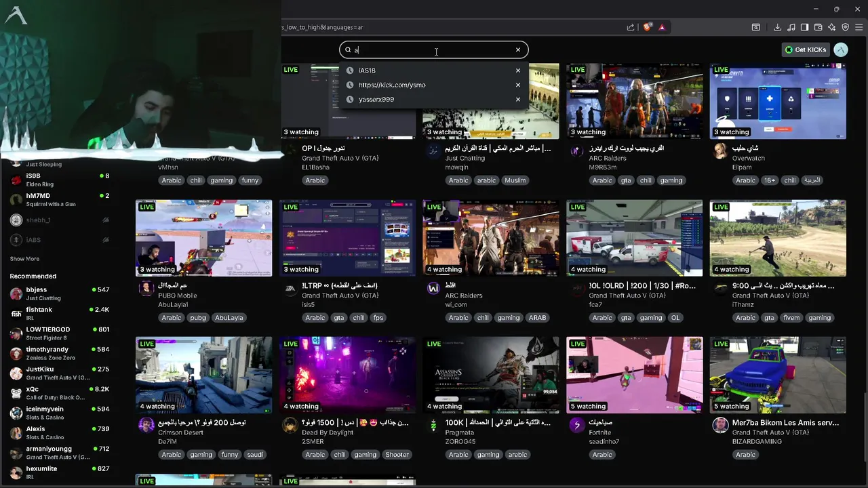Select the iAS18 search suggestion
868x488 pixels.
pos(433,70)
